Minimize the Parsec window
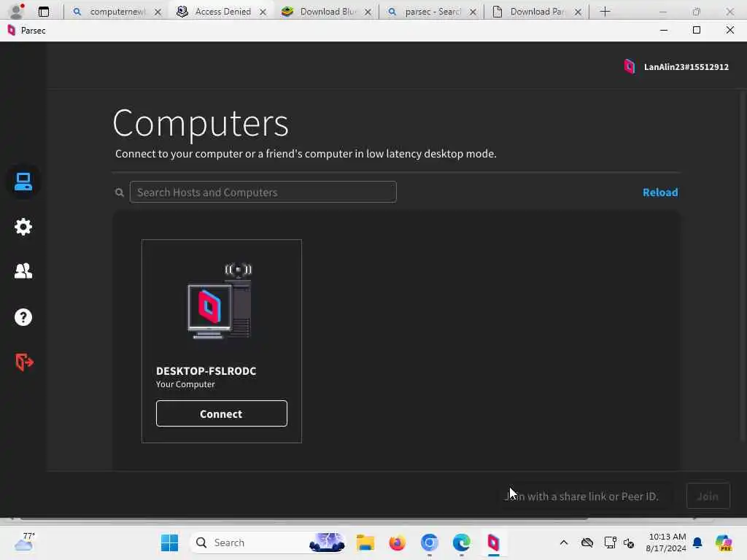The width and height of the screenshot is (747, 560). click(x=664, y=30)
